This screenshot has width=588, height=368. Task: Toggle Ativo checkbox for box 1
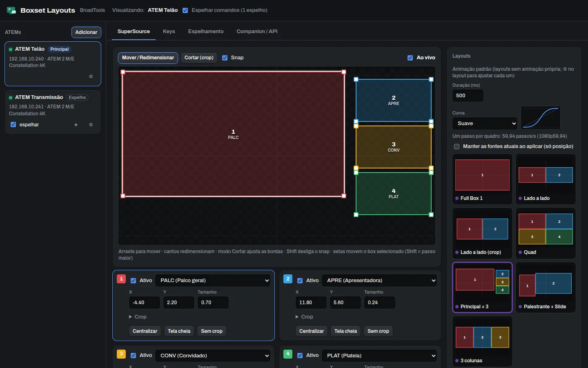click(x=133, y=280)
